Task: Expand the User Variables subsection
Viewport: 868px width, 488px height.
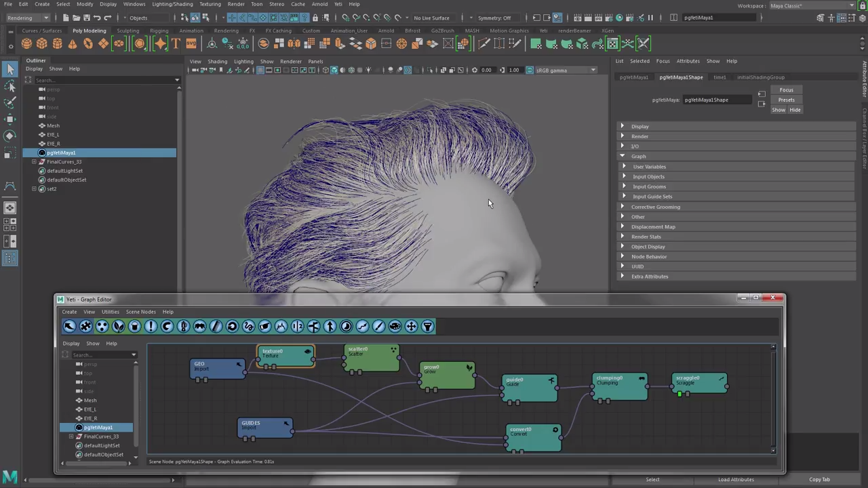Action: pyautogui.click(x=625, y=166)
